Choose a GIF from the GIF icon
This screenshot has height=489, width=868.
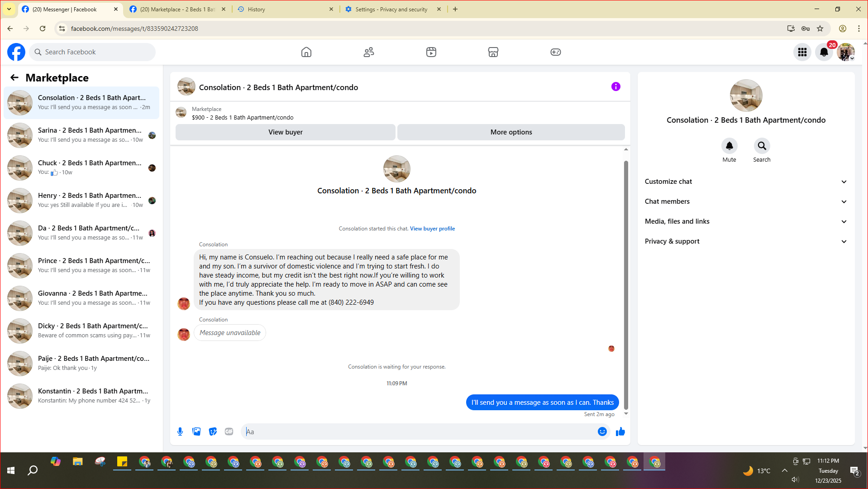[x=229, y=431]
